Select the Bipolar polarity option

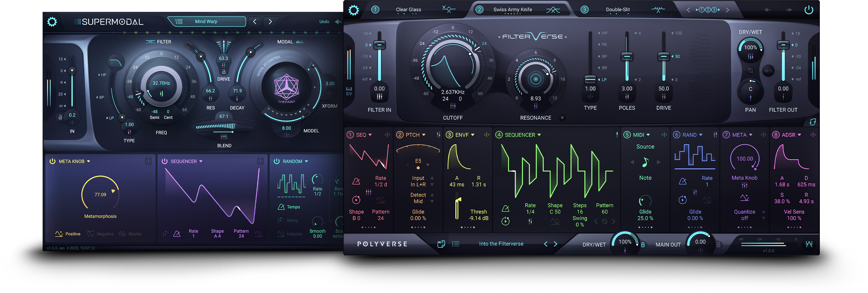[131, 234]
